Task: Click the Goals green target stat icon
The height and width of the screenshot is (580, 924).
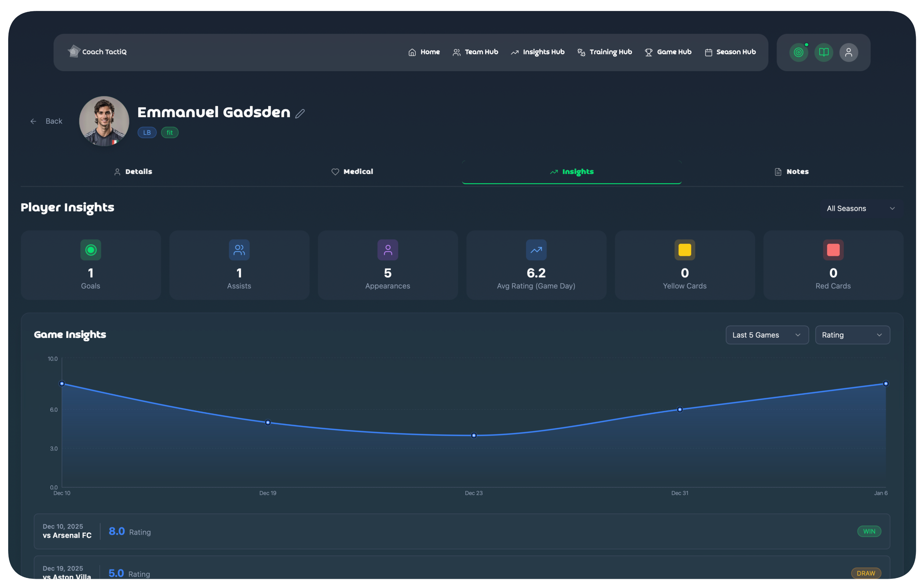Action: pyautogui.click(x=91, y=250)
